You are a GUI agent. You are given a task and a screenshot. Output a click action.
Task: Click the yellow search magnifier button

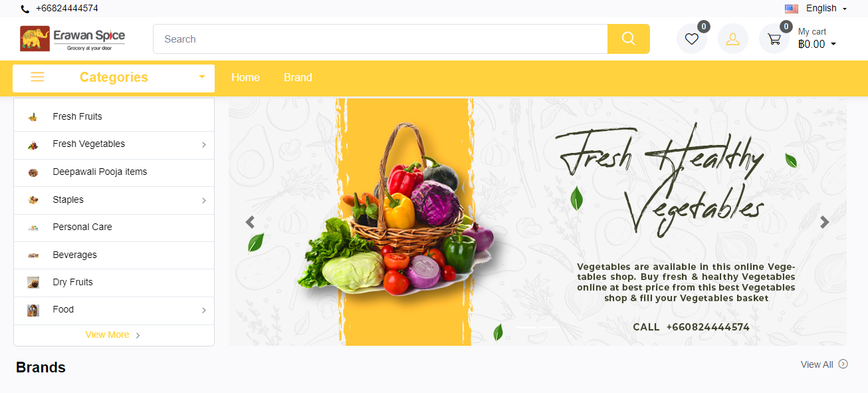(x=628, y=39)
